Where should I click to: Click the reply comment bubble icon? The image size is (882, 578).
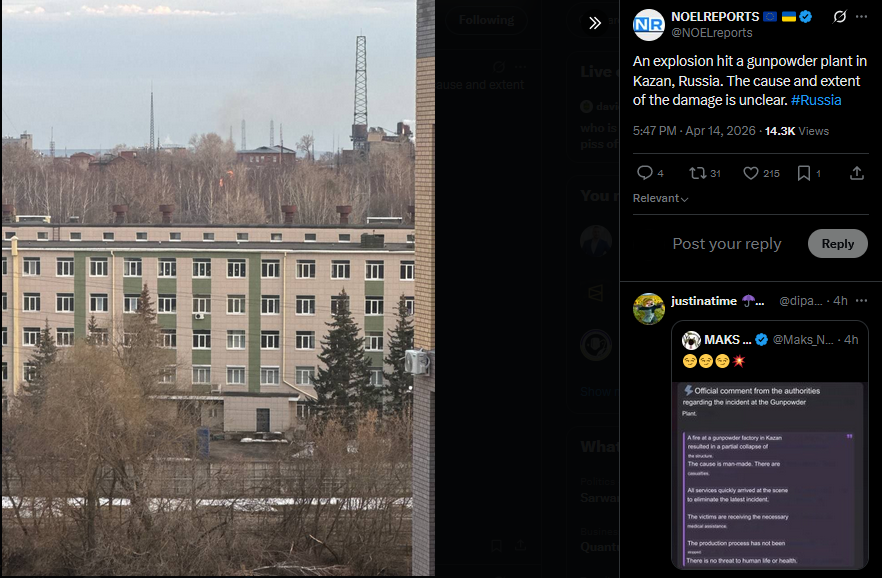pos(645,173)
